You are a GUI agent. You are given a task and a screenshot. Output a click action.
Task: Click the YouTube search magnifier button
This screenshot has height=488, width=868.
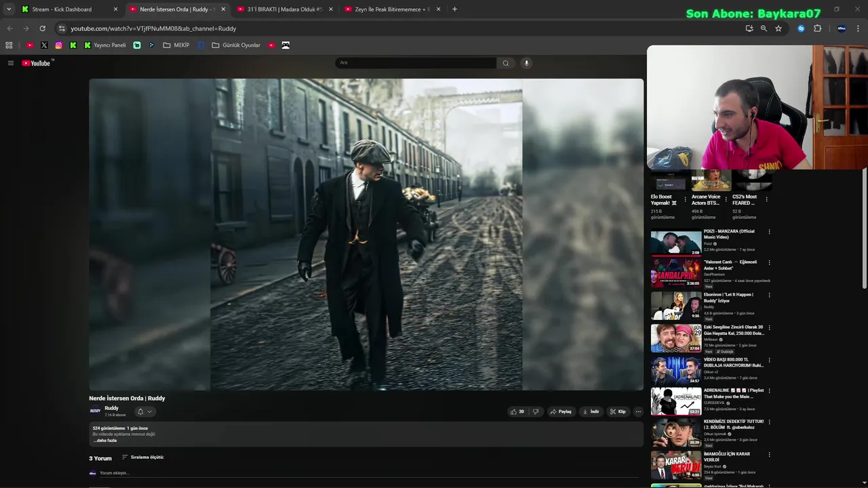click(505, 63)
